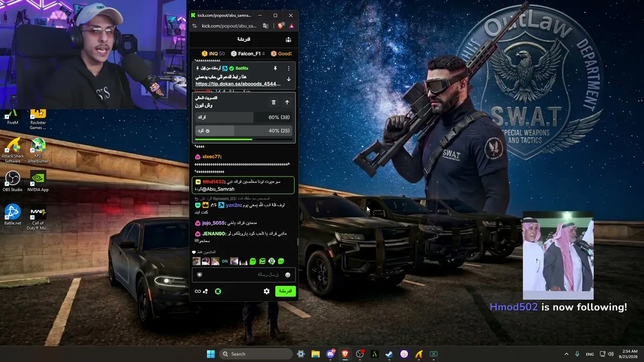Click the INQ top gifter entry

coord(213,54)
